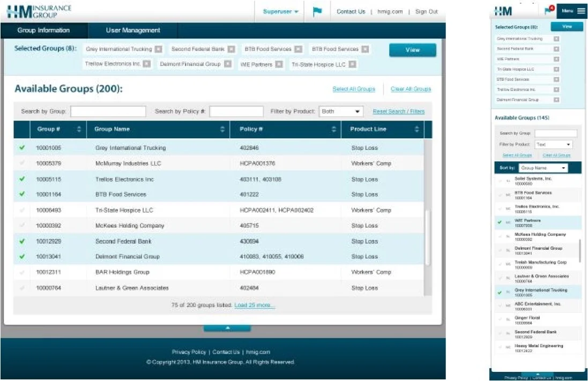This screenshot has width=588, height=381.
Task: Open hmig.com link in the top header
Action: [x=390, y=12]
